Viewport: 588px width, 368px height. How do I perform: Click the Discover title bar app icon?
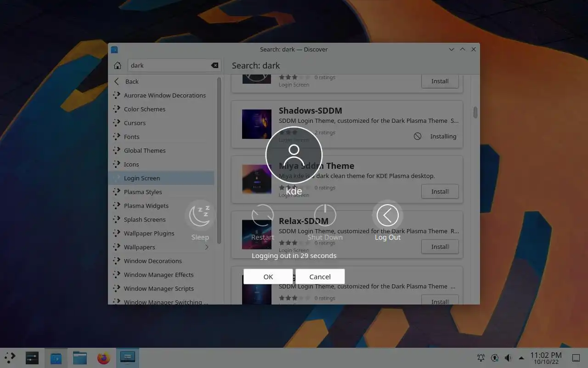[x=114, y=50]
